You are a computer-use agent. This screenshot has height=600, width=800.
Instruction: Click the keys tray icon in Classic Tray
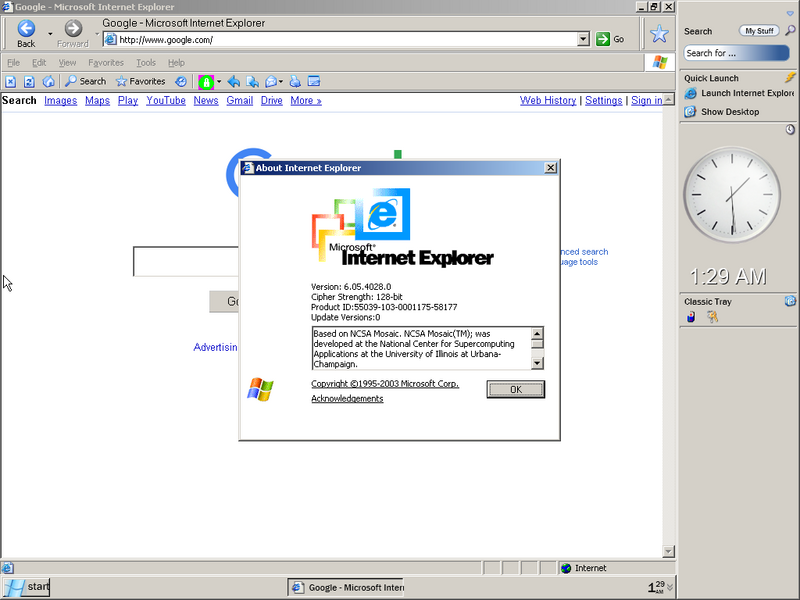pyautogui.click(x=712, y=317)
